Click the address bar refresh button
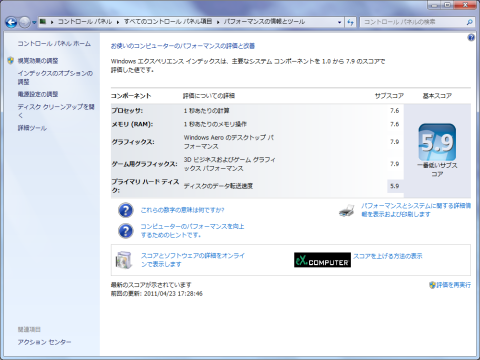This screenshot has height=360, width=480. click(350, 22)
